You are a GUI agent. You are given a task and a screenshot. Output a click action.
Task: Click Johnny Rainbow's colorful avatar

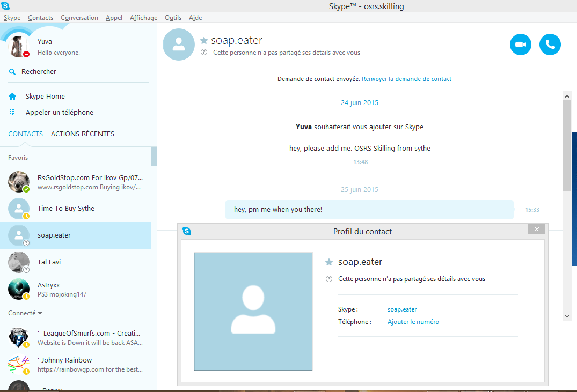[x=19, y=364]
